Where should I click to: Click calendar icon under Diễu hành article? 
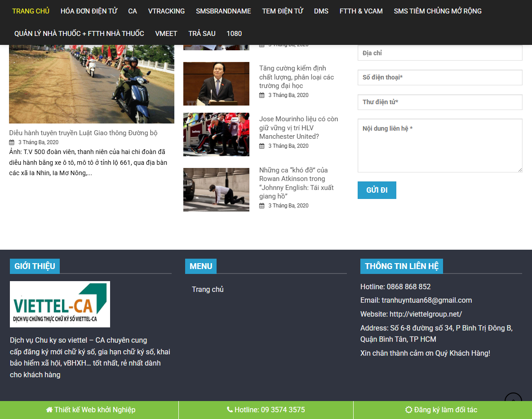pyautogui.click(x=12, y=142)
